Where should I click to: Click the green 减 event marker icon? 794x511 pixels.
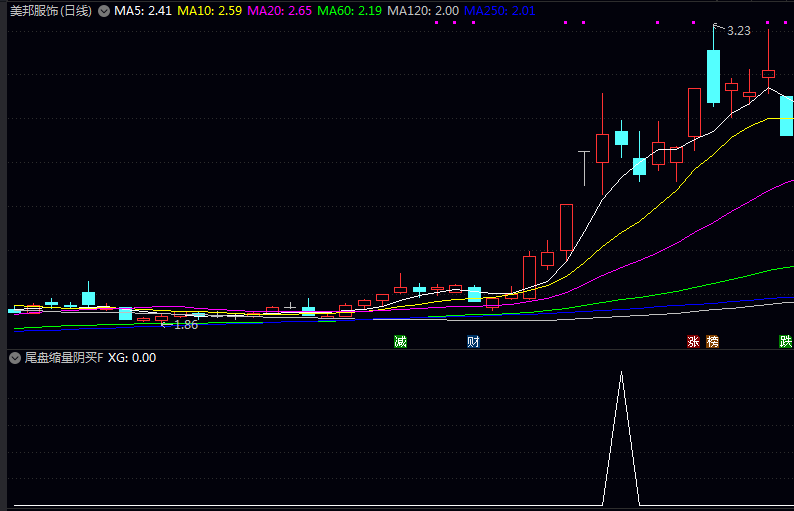coord(400,341)
